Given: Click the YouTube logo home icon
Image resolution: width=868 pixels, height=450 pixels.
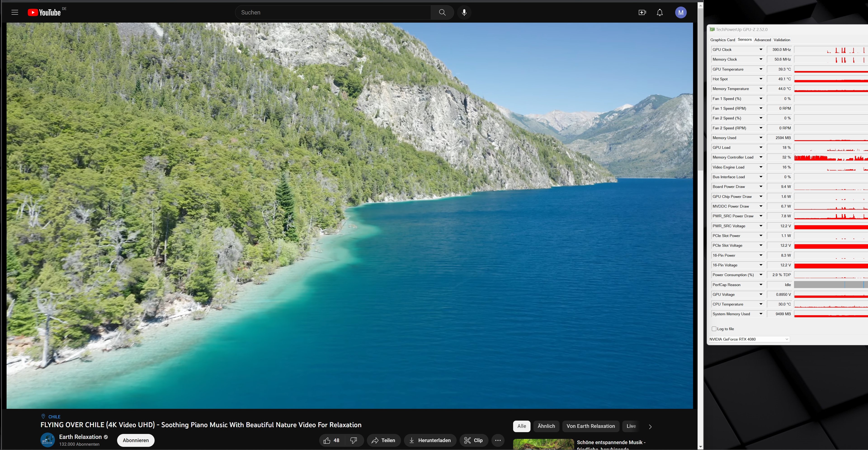Looking at the screenshot, I should tap(44, 12).
